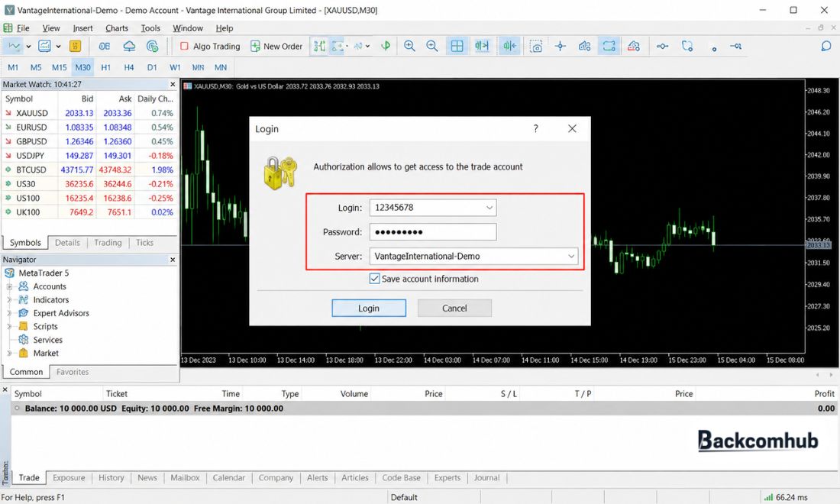Activate the crosshair cursor tool
Screen dimensions: 840x504
click(x=561, y=47)
